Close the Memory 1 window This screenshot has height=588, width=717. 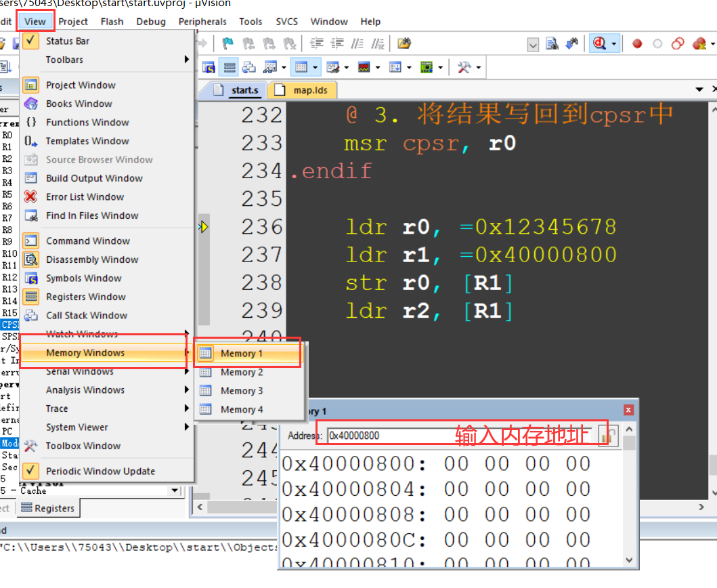click(x=628, y=410)
